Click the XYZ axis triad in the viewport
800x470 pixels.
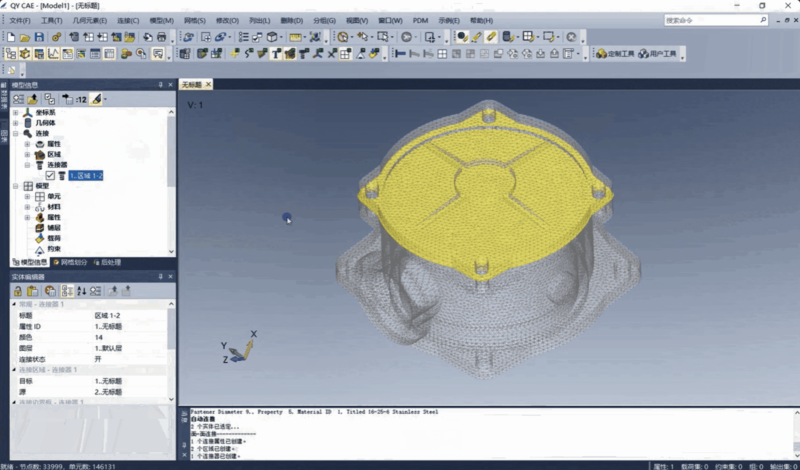pos(240,347)
